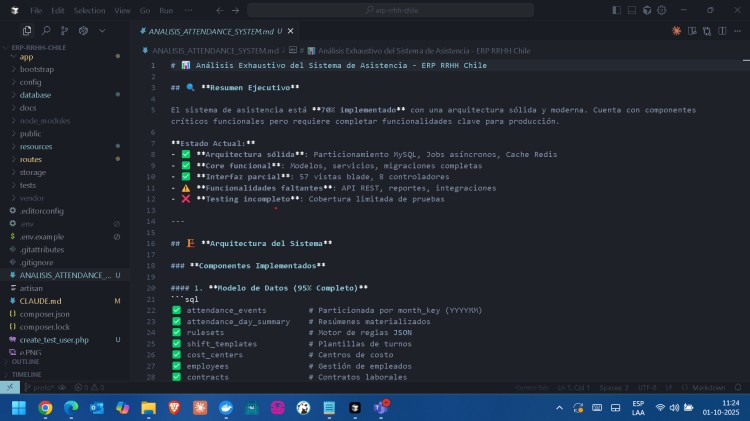Click the erp-rrhh-chile command search box
The width and height of the screenshot is (750, 421).
[x=390, y=10]
